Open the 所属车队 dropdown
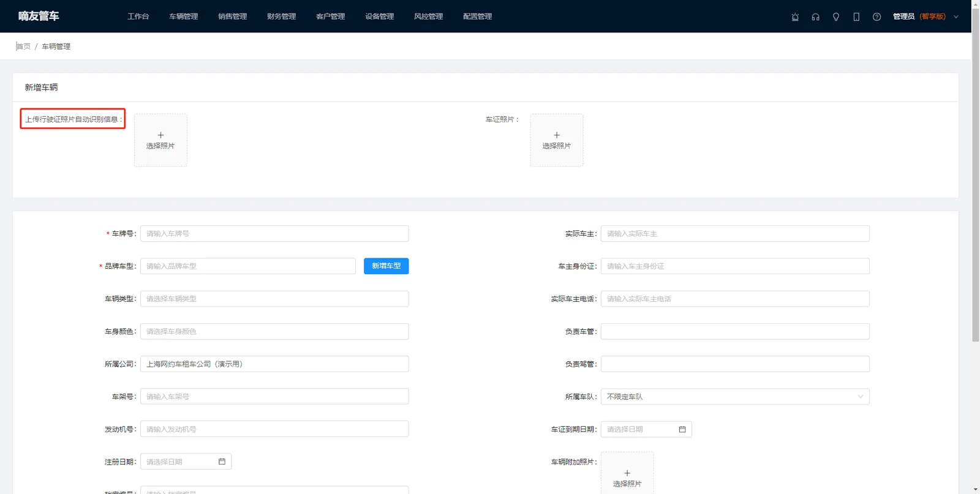The width and height of the screenshot is (980, 494). 735,397
